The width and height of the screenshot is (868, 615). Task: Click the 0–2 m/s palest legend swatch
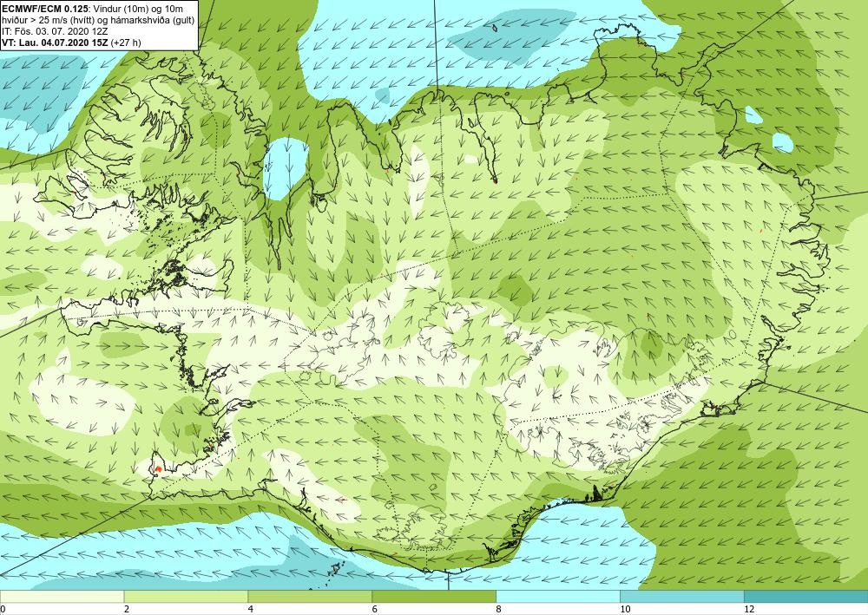tap(62, 596)
